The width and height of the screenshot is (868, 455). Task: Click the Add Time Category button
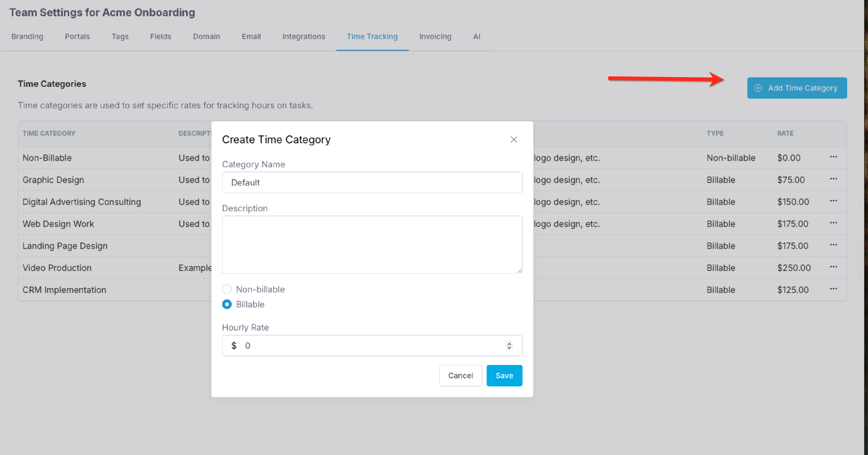(x=797, y=88)
